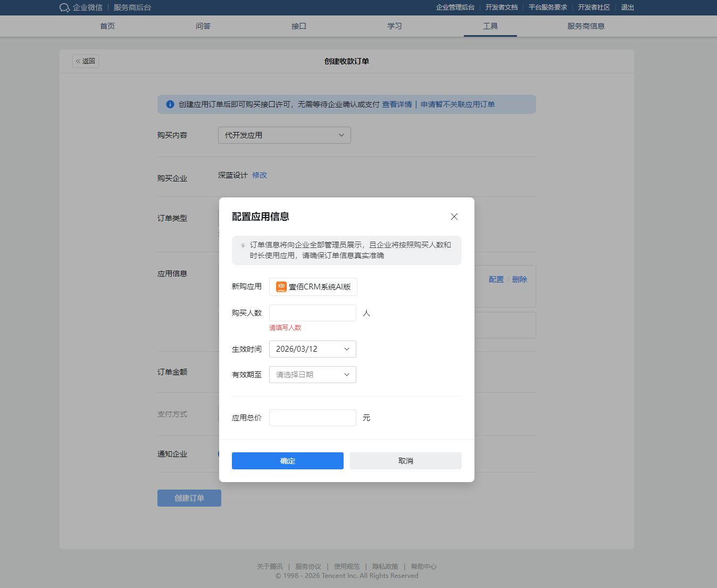Click the 申请暂不关联应用订单 link

(x=457, y=104)
